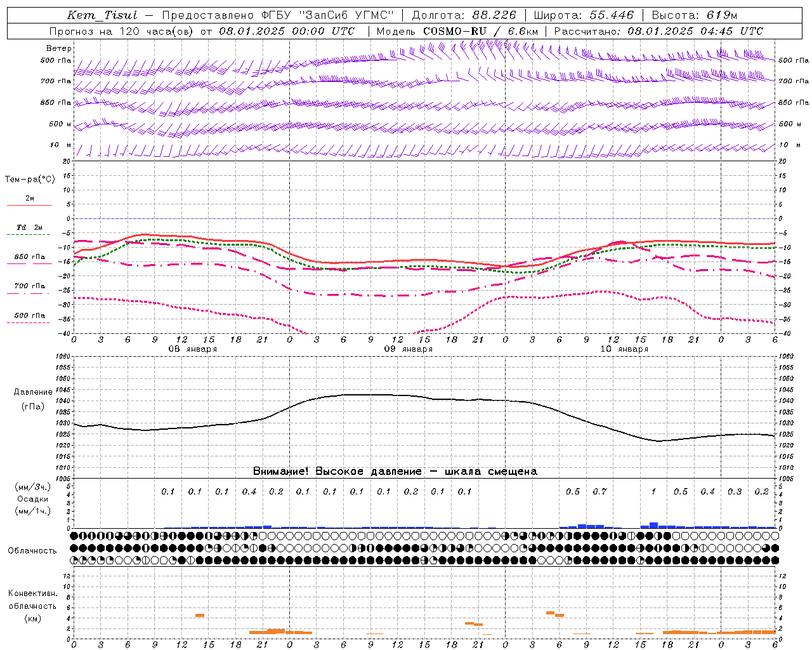Select the Модель COSMO-RU / 6.6км label
Screen dimensions: 812x650
pyautogui.click(x=457, y=31)
